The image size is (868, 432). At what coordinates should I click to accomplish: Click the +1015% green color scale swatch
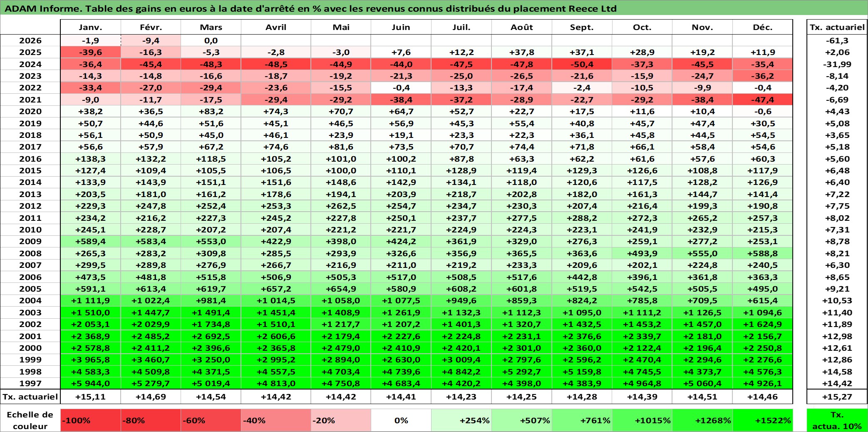coord(642,420)
